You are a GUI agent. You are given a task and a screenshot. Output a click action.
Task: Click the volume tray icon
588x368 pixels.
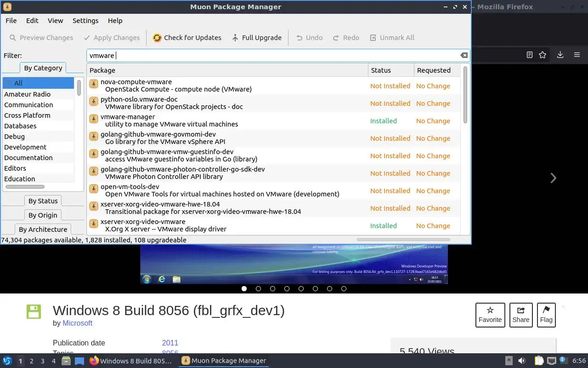point(522,361)
